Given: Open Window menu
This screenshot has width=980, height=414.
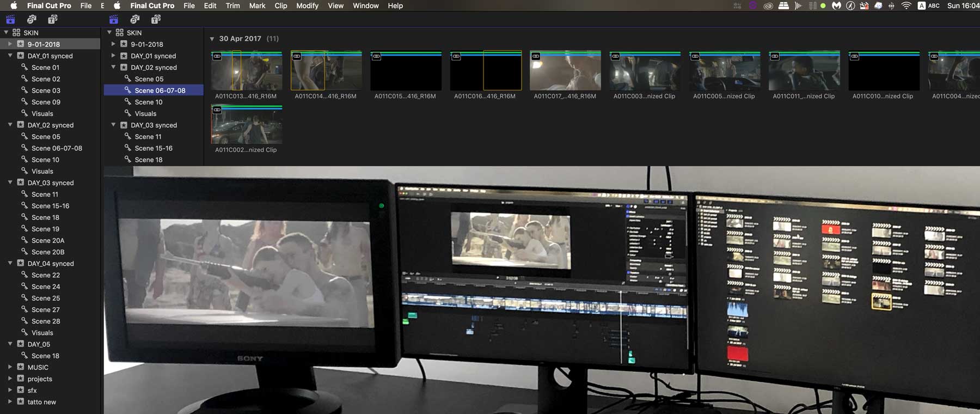Looking at the screenshot, I should point(366,5).
